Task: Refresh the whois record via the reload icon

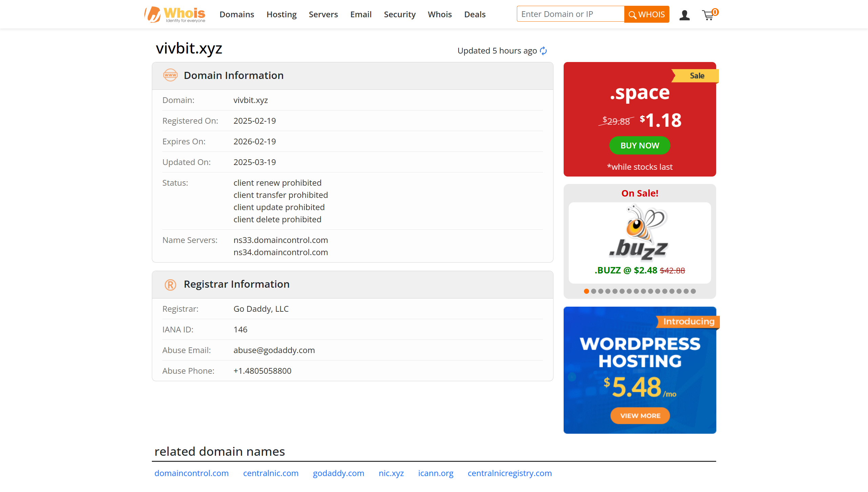Action: click(x=544, y=51)
